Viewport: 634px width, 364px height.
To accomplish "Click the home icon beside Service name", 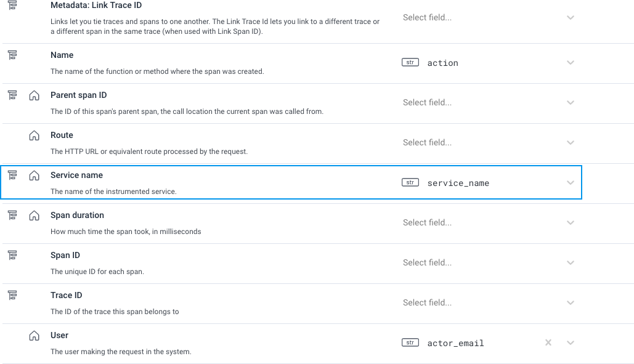I will (34, 174).
